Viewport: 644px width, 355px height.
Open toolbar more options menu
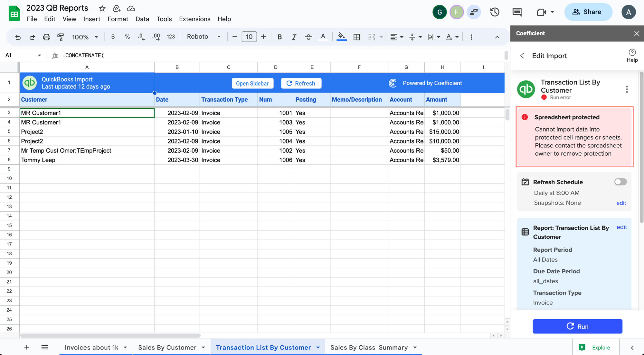pyautogui.click(x=471, y=37)
